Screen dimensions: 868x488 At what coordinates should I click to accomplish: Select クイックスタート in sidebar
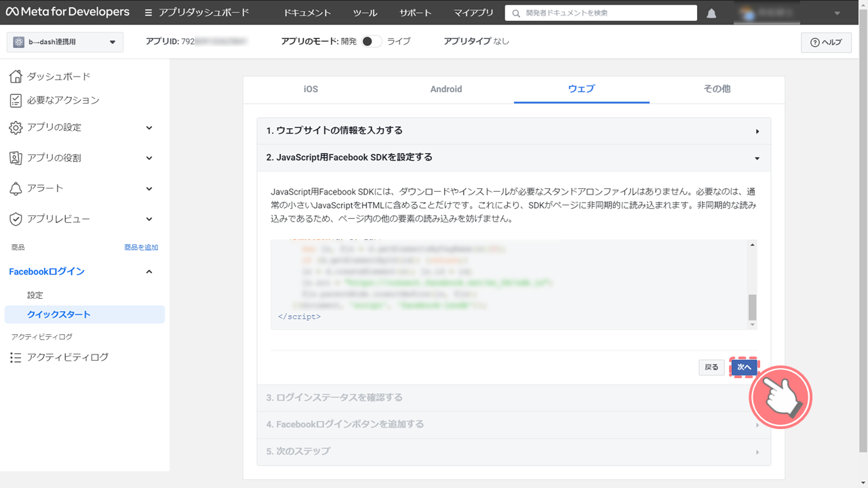84,314
